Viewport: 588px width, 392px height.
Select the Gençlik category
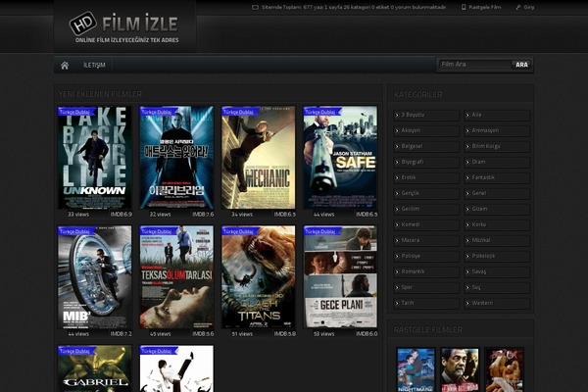pyautogui.click(x=426, y=193)
